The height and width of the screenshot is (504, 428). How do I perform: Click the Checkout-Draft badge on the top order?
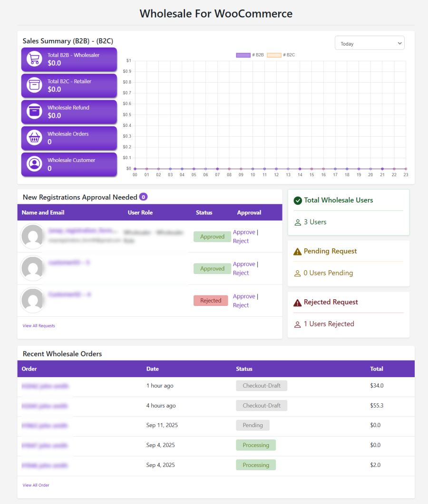[262, 386]
